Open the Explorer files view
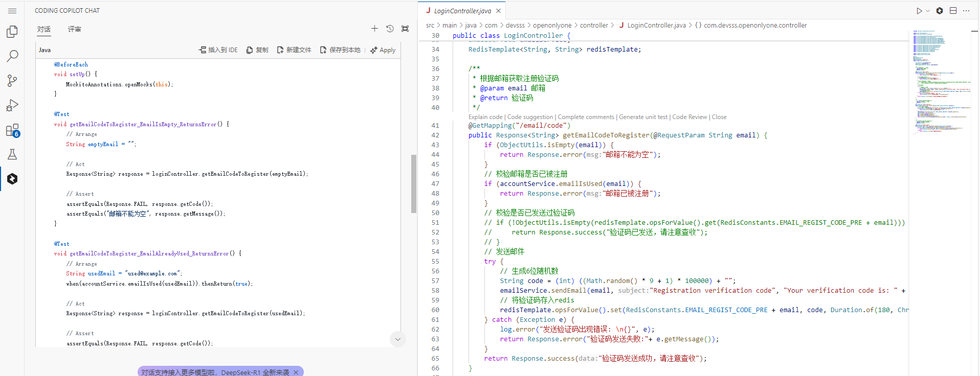The image size is (980, 376). coord(12,32)
